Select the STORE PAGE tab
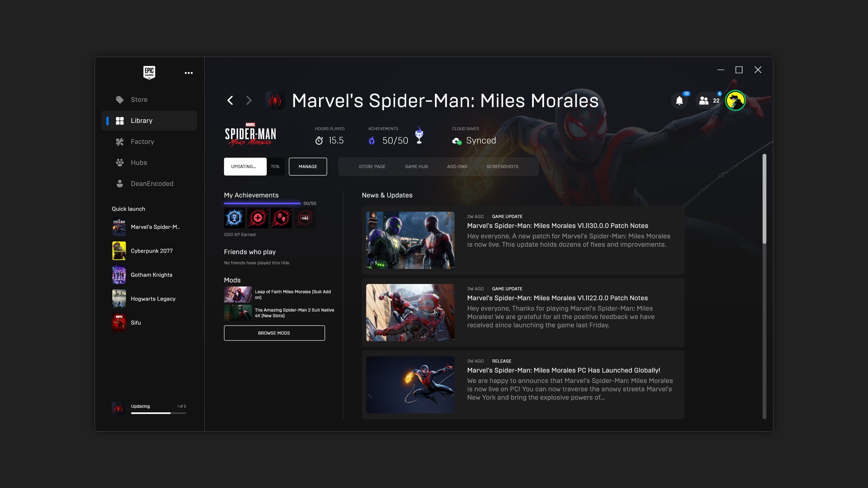This screenshot has width=868, height=488. pyautogui.click(x=372, y=166)
